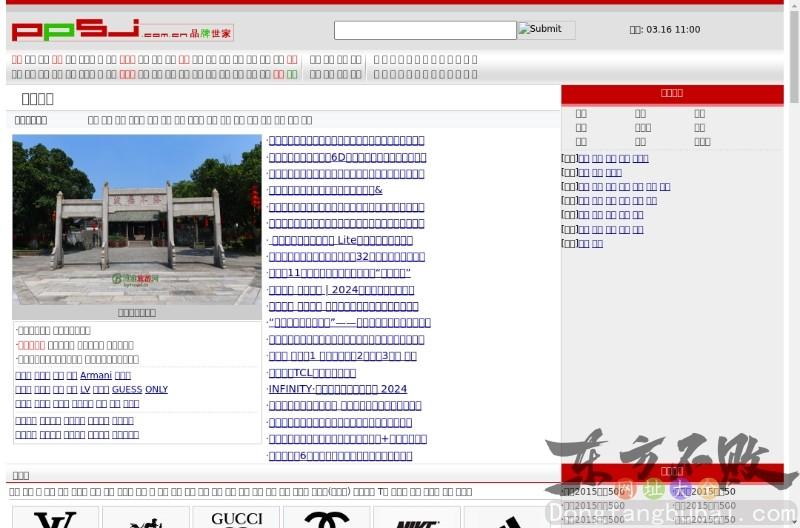
Task: Click the Submit image button beside search
Action: 546,30
